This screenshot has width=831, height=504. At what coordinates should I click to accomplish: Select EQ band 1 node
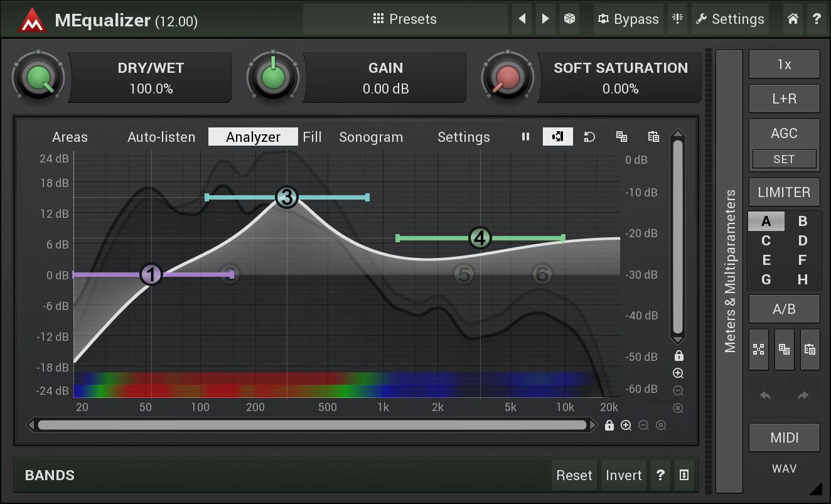(151, 274)
